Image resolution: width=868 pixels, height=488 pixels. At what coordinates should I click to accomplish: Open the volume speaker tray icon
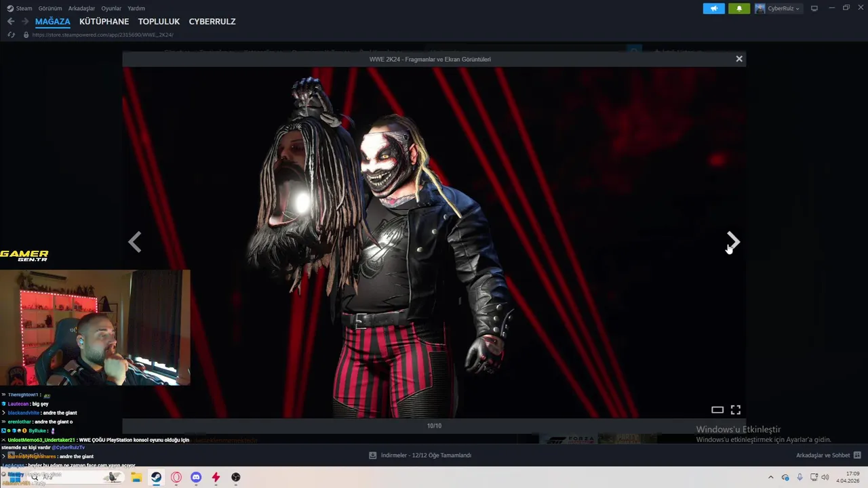825,477
